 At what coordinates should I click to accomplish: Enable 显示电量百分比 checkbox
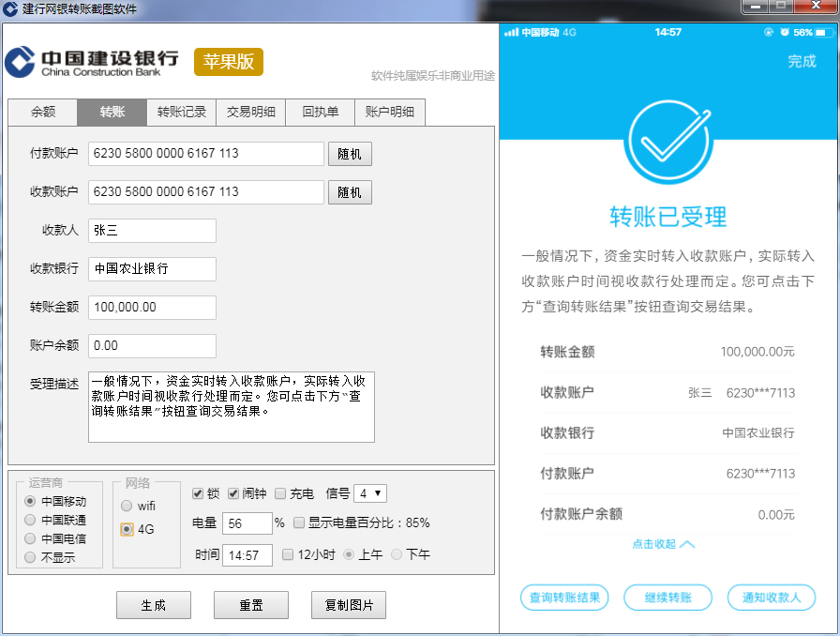(x=299, y=522)
